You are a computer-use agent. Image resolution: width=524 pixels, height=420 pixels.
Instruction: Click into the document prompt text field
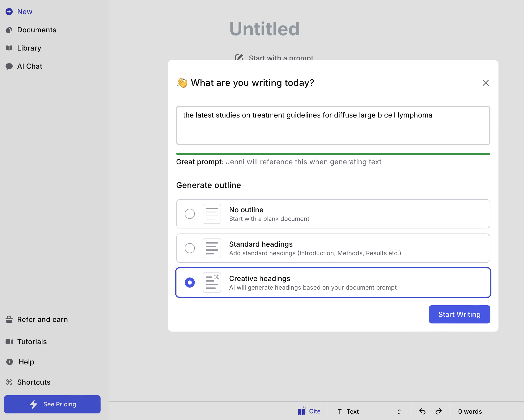point(333,125)
